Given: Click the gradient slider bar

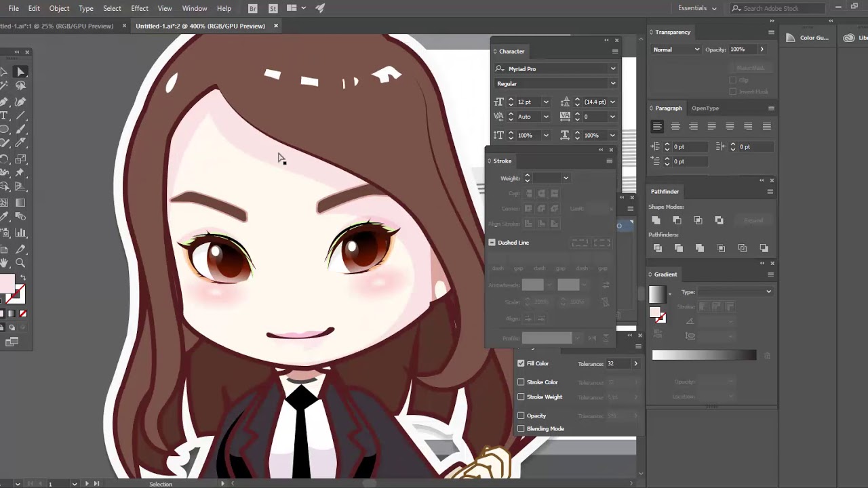Looking at the screenshot, I should 704,355.
